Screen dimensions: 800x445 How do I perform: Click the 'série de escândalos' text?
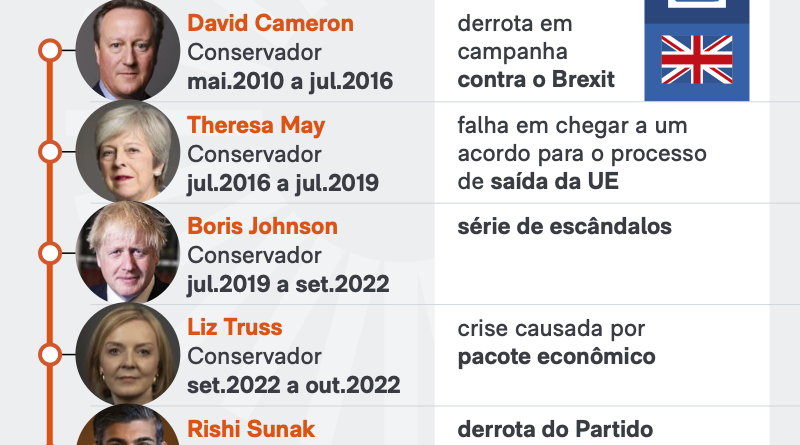564,227
